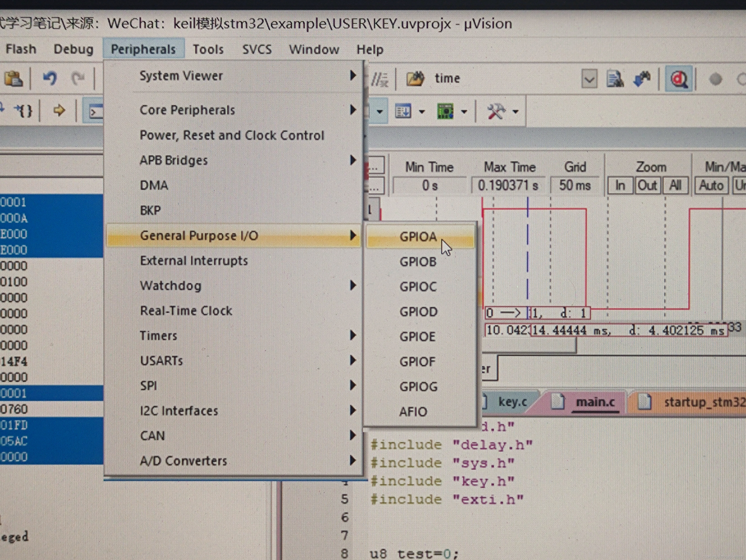Choose GPIOE from submenu
Viewport: 746px width, 560px height.
420,336
